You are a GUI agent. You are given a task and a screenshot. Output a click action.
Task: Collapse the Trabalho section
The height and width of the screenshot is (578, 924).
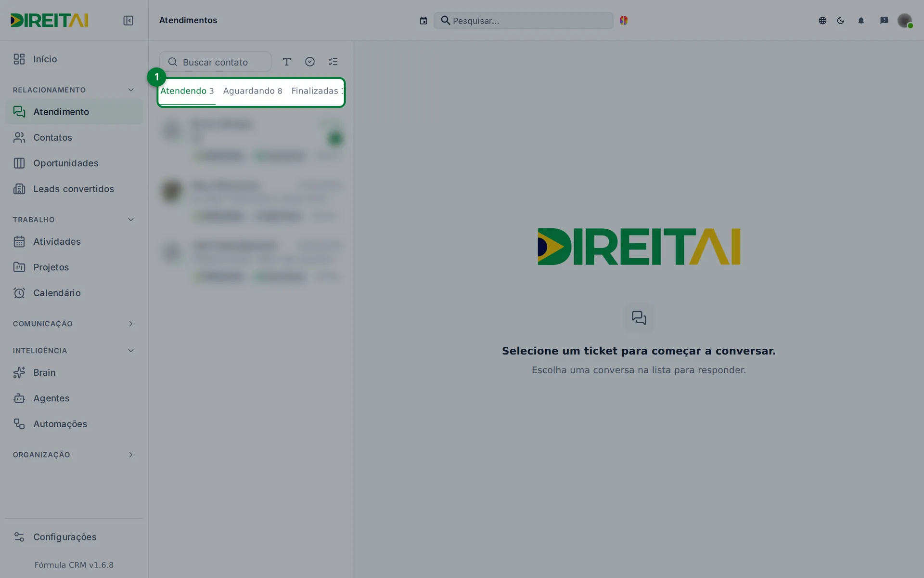pyautogui.click(x=74, y=220)
